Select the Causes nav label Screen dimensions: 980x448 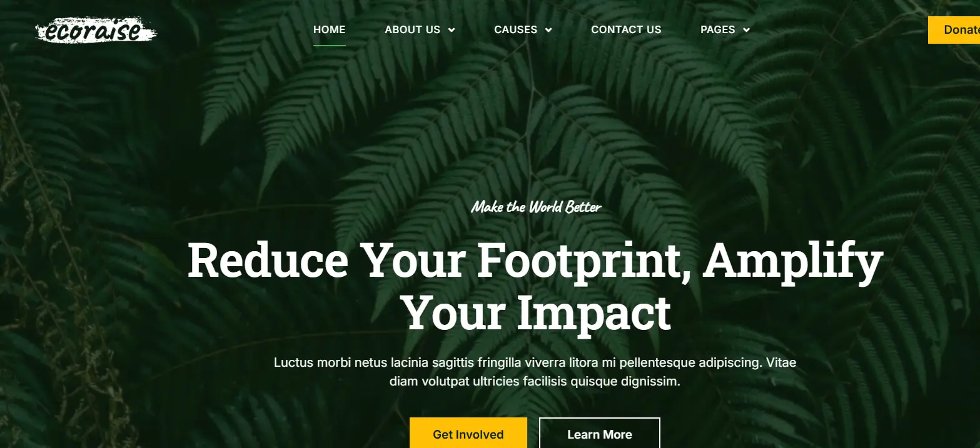[x=515, y=29]
